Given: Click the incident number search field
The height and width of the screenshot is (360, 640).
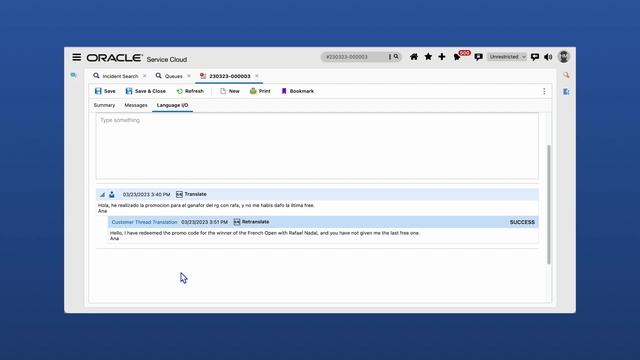Looking at the screenshot, I should tap(354, 57).
